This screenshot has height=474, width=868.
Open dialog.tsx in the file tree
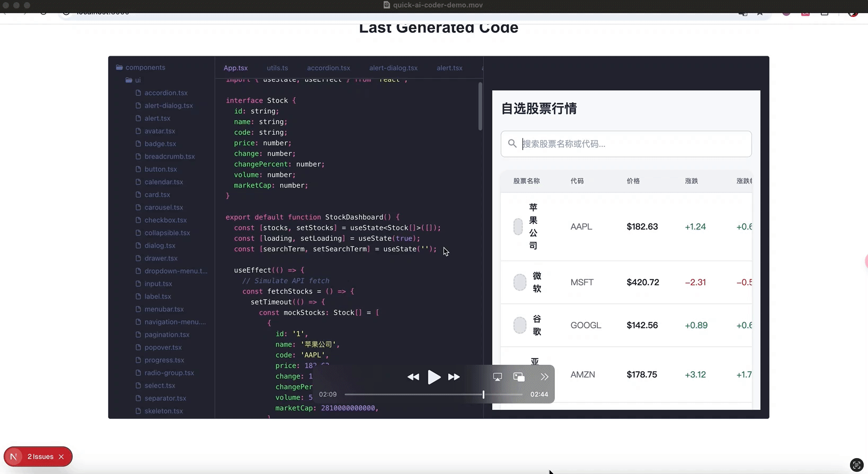(155, 245)
